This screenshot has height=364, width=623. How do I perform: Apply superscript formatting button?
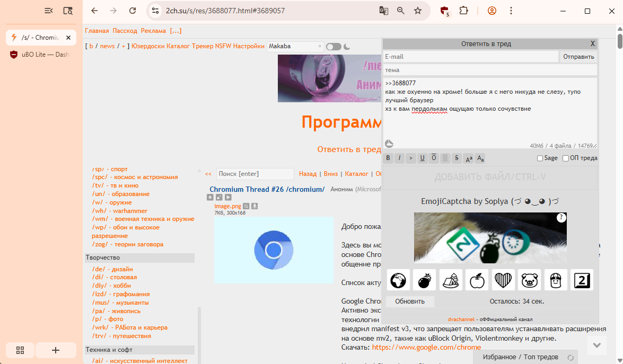coord(469,158)
